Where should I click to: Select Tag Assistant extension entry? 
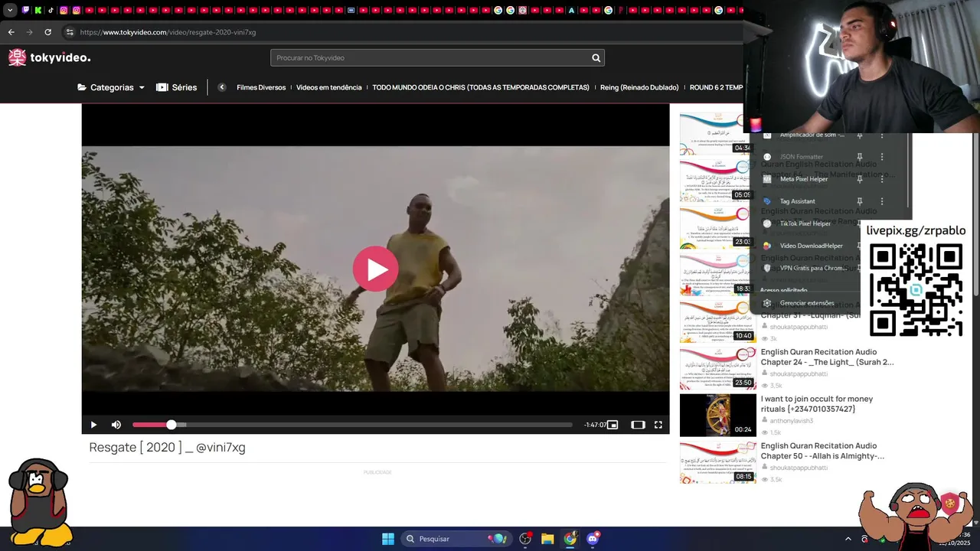(x=798, y=201)
